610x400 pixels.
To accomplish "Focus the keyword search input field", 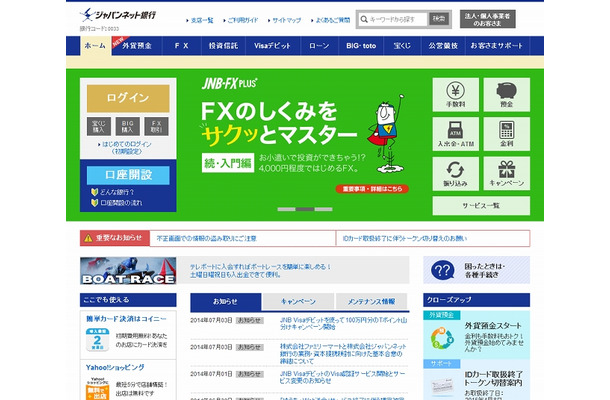I will coord(393,19).
